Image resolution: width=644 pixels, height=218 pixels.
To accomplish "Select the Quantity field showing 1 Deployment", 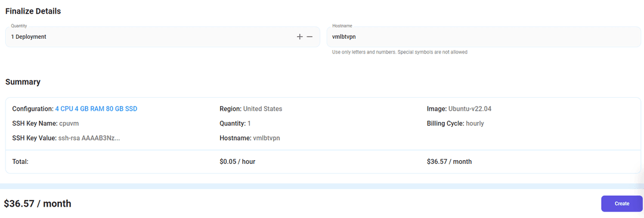I will [163, 37].
